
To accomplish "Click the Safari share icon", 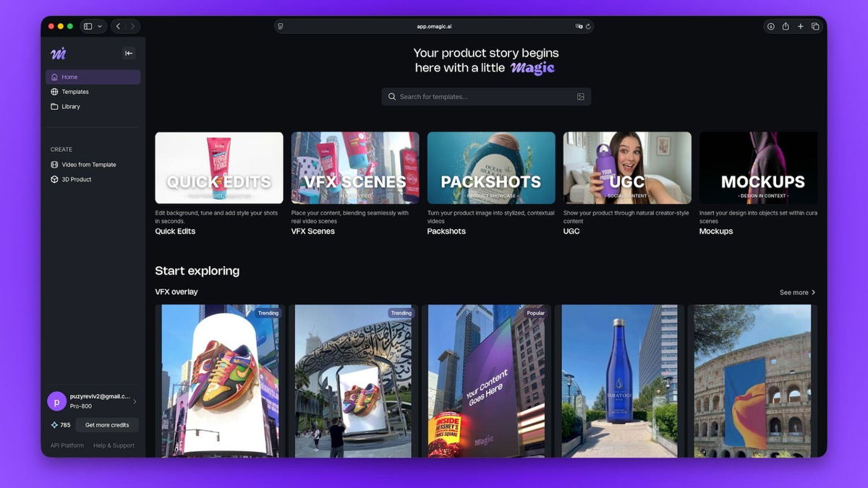I will tap(786, 26).
